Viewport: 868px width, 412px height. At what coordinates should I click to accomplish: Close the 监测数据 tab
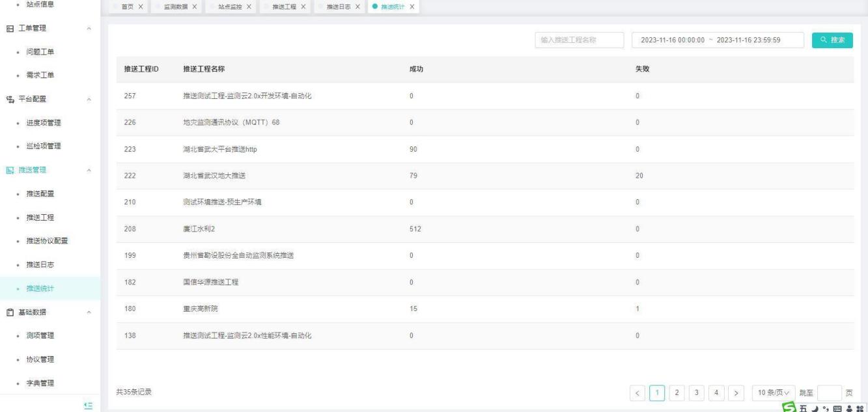[x=195, y=7]
